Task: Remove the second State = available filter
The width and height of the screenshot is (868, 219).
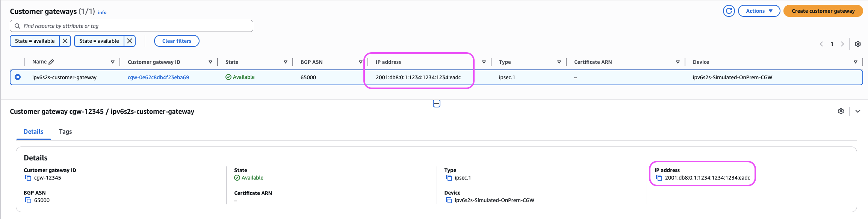Action: point(130,41)
